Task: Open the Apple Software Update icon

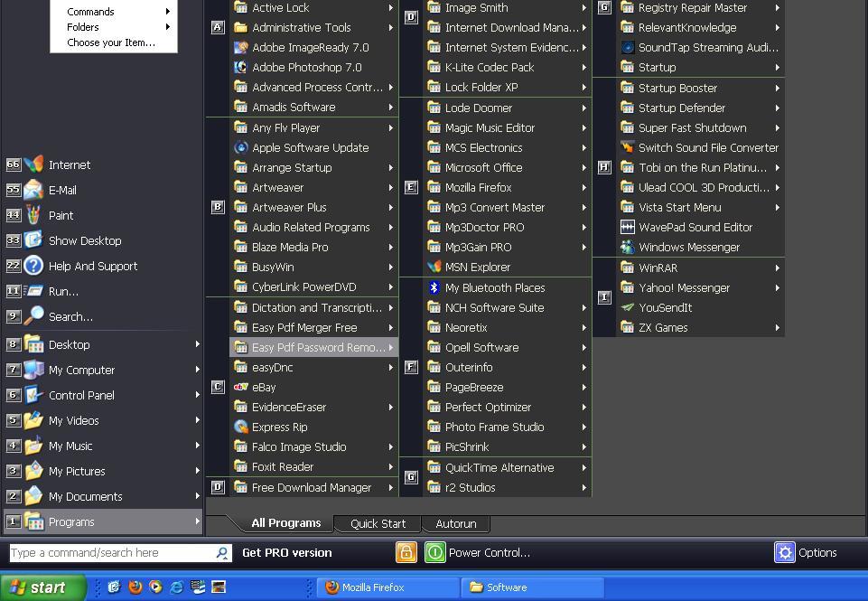Action: click(241, 148)
